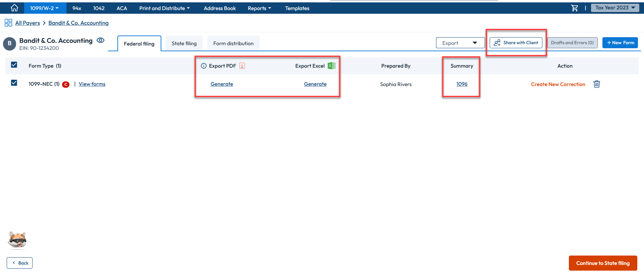Image resolution: width=644 pixels, height=278 pixels.
Task: Switch to the Form distribution tab
Action: (x=233, y=43)
